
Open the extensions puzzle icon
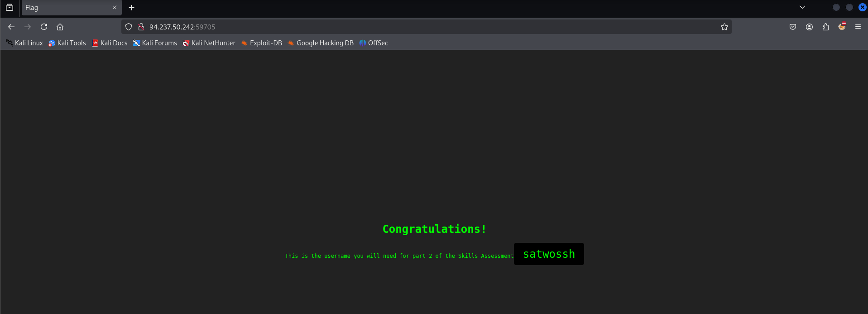825,27
